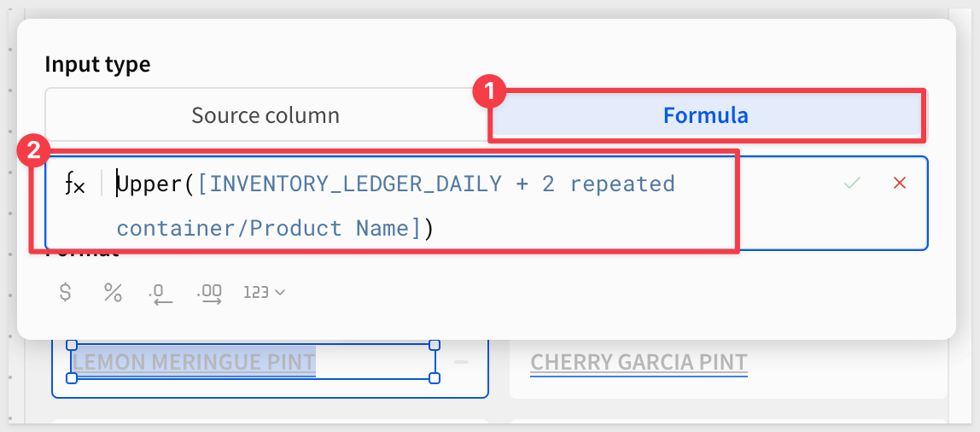Open the CHERRY GARCIA PINT link
This screenshot has width=980, height=432.
pyautogui.click(x=639, y=362)
